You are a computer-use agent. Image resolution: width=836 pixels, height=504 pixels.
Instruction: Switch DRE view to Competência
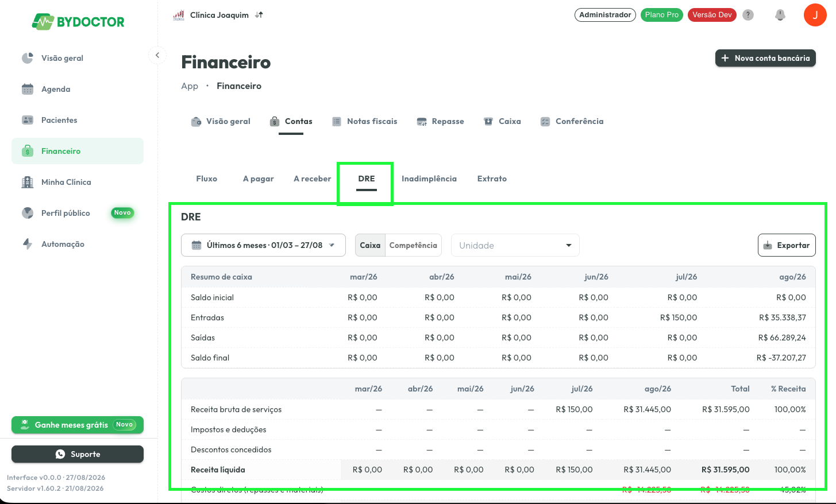point(413,245)
